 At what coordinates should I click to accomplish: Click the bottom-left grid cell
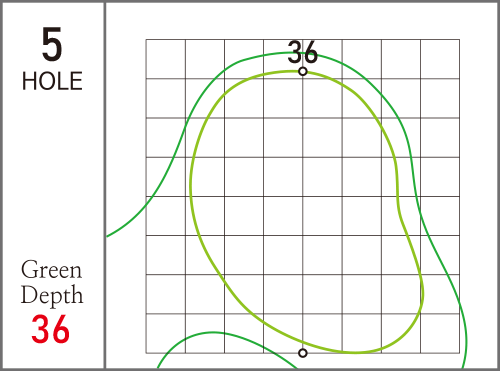tap(166, 333)
